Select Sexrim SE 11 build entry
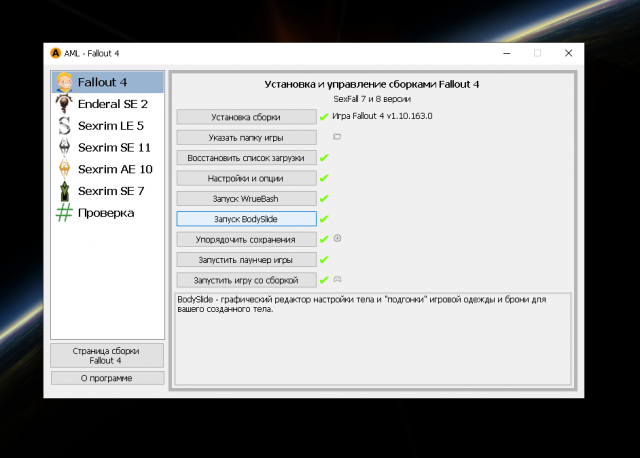Image resolution: width=640 pixels, height=458 pixels. coord(113,147)
